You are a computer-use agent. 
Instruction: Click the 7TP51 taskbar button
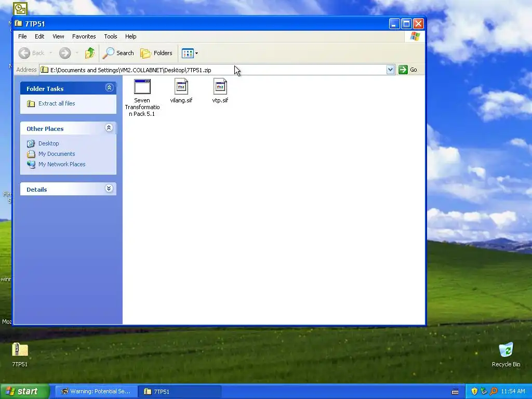180,392
